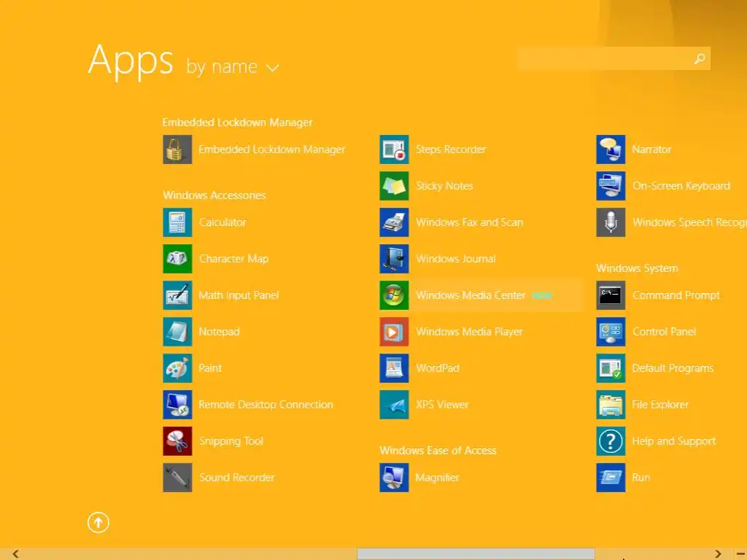747x560 pixels.
Task: Click the 'Control Panel' label
Action: point(664,332)
